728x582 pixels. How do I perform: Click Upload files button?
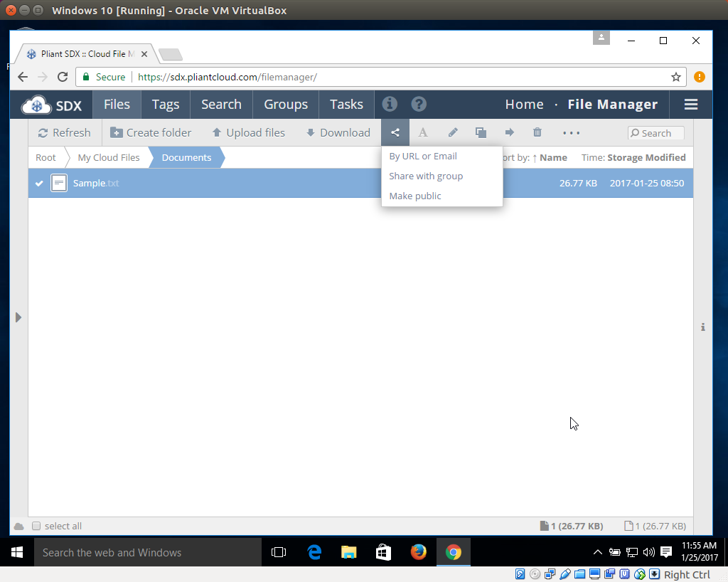coord(248,133)
